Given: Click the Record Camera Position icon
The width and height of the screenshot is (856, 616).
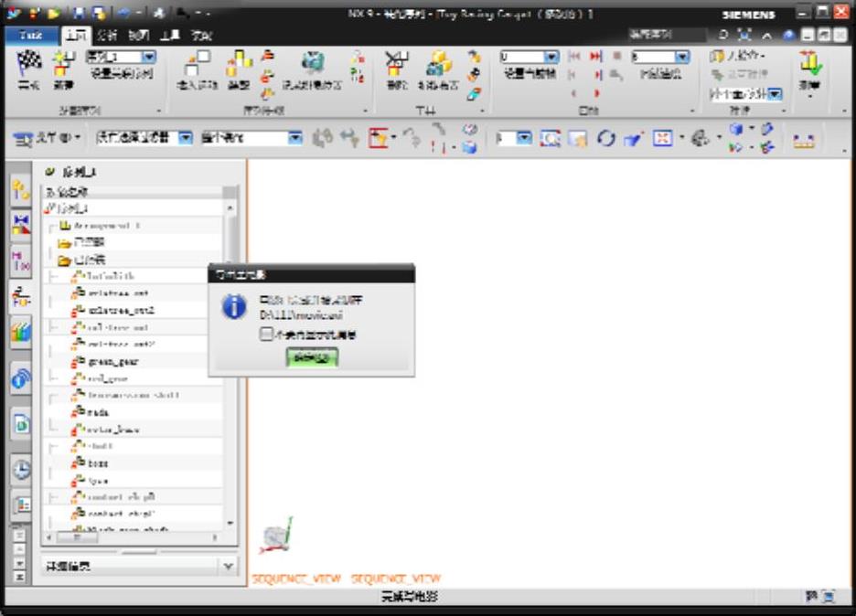Looking at the screenshot, I should pyautogui.click(x=315, y=64).
